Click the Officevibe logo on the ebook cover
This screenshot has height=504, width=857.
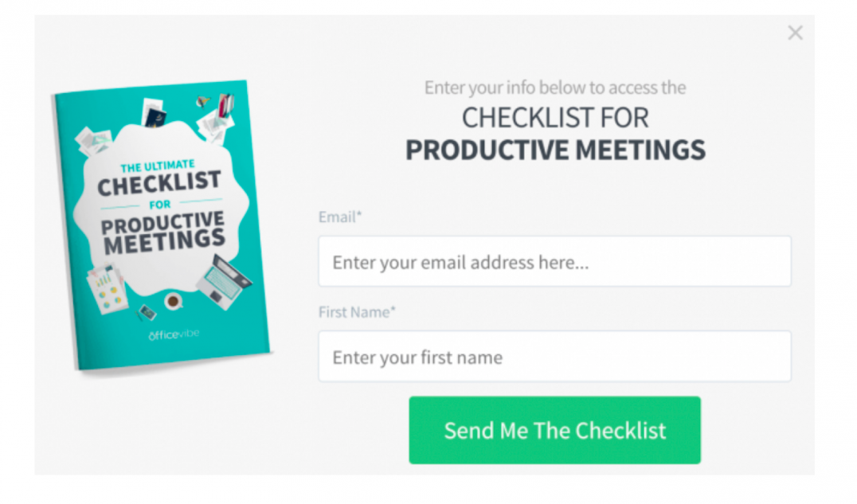pos(174,334)
